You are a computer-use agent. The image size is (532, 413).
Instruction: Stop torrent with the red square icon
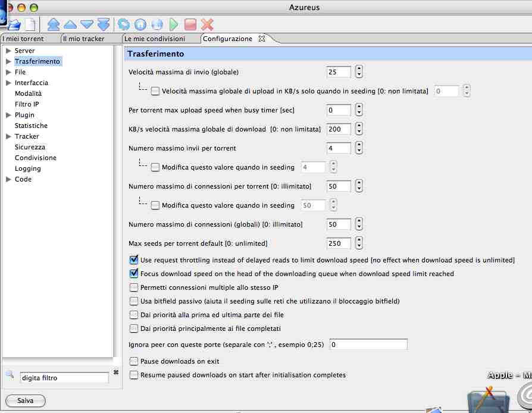coord(190,24)
